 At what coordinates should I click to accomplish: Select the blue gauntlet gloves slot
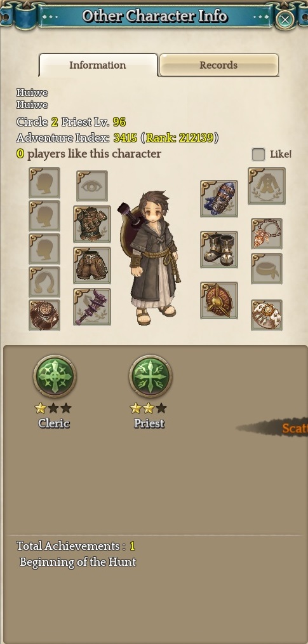(x=219, y=199)
